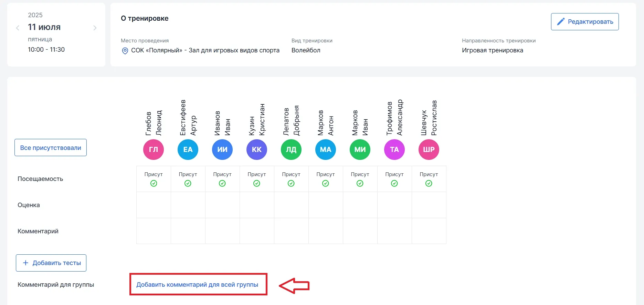Open avatar ГЛ of Глебов Леонид
The image size is (644, 305).
pos(154,150)
